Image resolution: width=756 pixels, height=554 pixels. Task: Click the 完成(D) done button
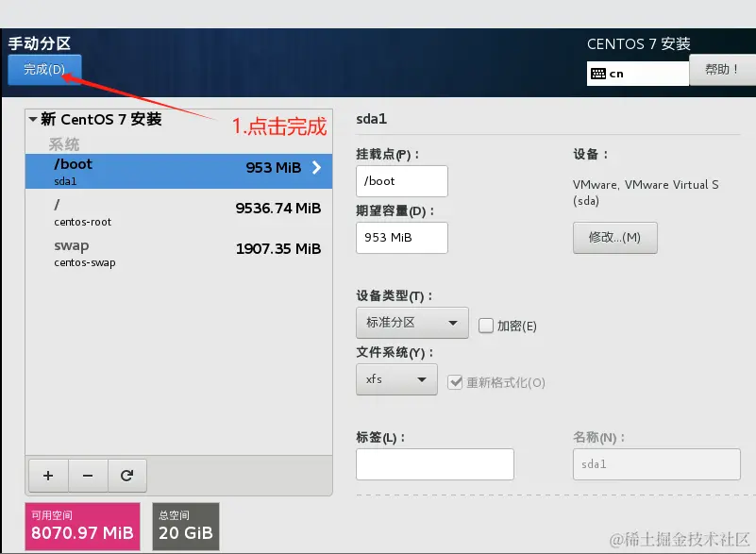[x=44, y=70]
